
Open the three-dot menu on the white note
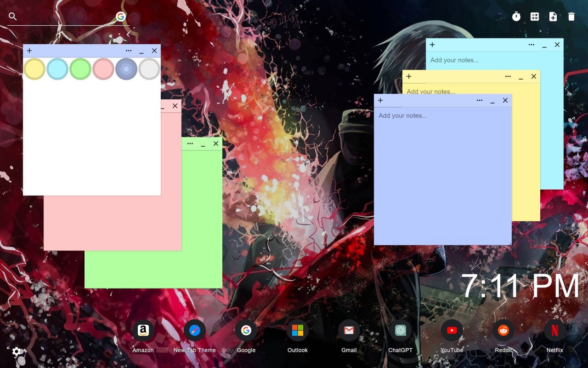tap(129, 51)
